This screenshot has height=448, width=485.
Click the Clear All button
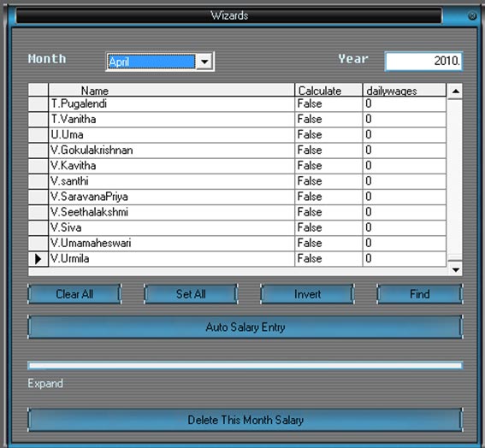pos(74,294)
